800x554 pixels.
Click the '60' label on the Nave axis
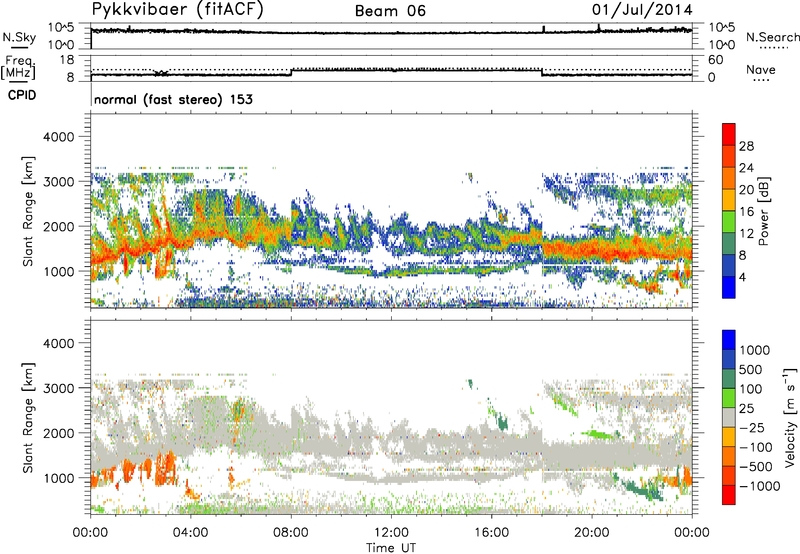(715, 60)
